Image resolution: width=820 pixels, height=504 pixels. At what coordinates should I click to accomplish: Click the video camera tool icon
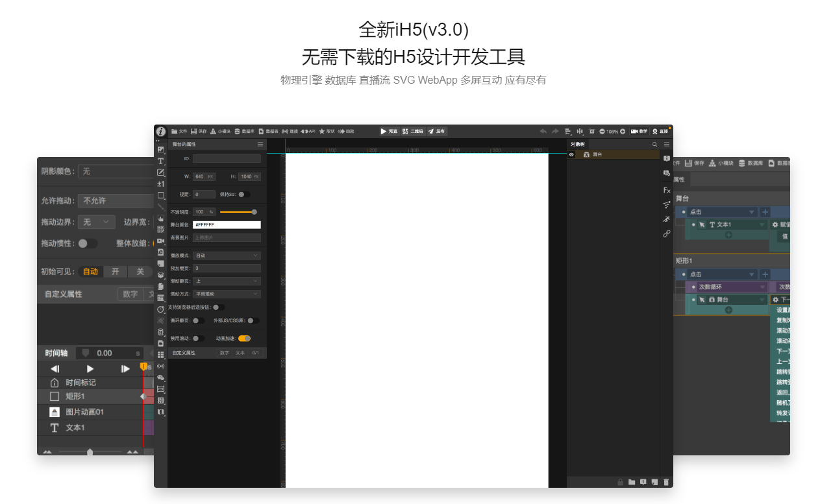tap(160, 241)
